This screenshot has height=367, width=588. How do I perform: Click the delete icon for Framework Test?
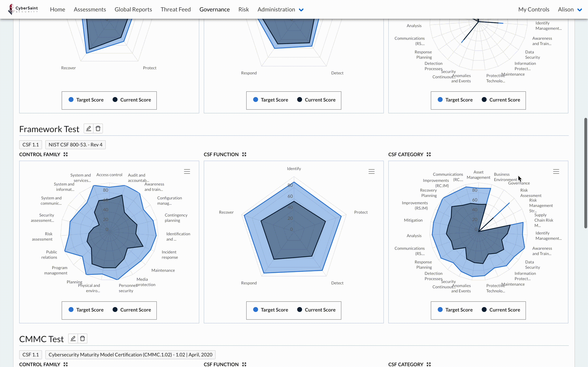(x=98, y=128)
